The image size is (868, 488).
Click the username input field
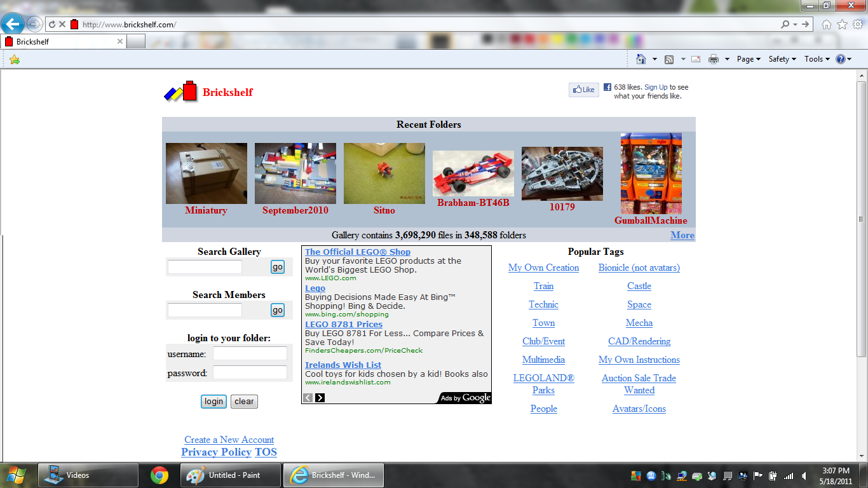pos(250,354)
